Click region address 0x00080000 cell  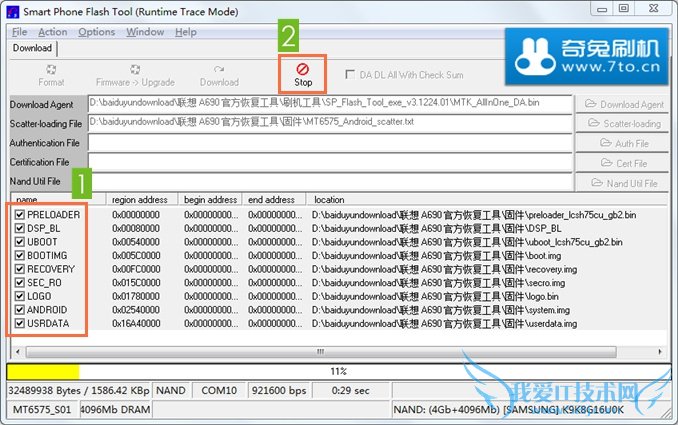point(136,228)
